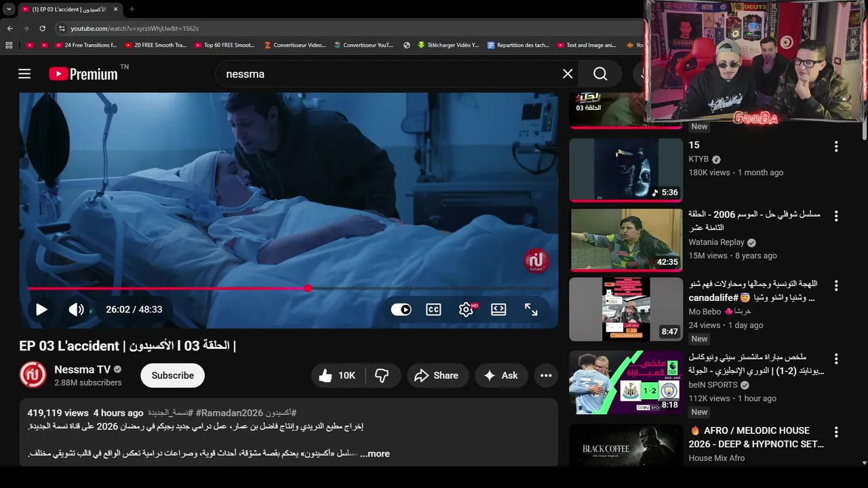
Task: Open the Ask AI button
Action: pyautogui.click(x=501, y=375)
